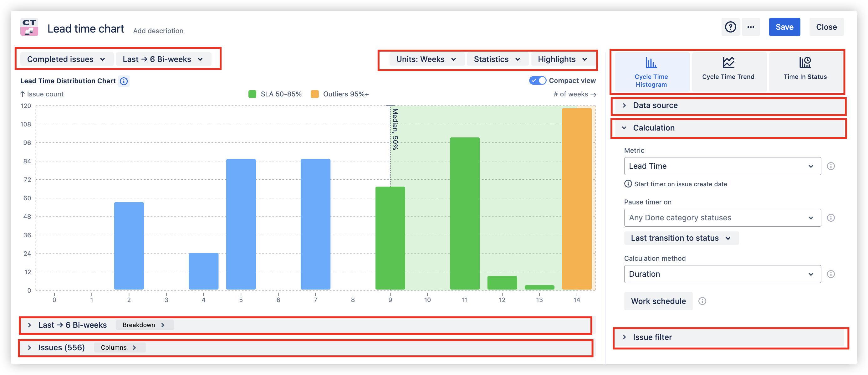This screenshot has height=375, width=868.
Task: Click info icon next to Pause timer dropdown
Action: (x=830, y=218)
